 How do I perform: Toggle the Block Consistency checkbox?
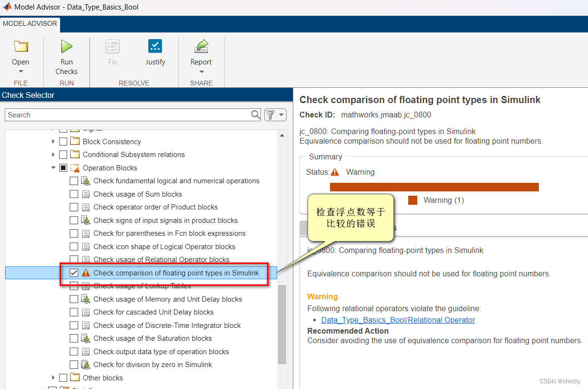coord(63,141)
